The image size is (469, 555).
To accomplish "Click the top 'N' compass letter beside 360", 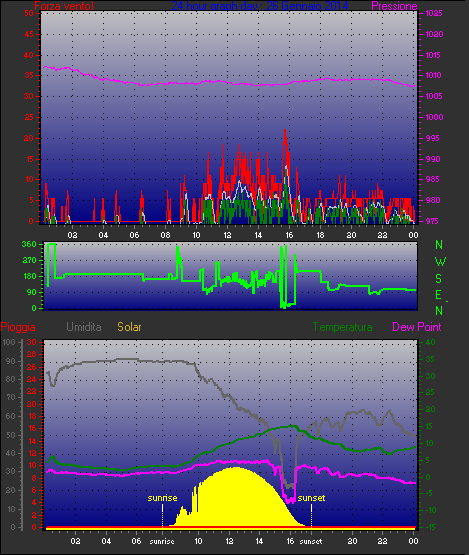I will click(439, 245).
